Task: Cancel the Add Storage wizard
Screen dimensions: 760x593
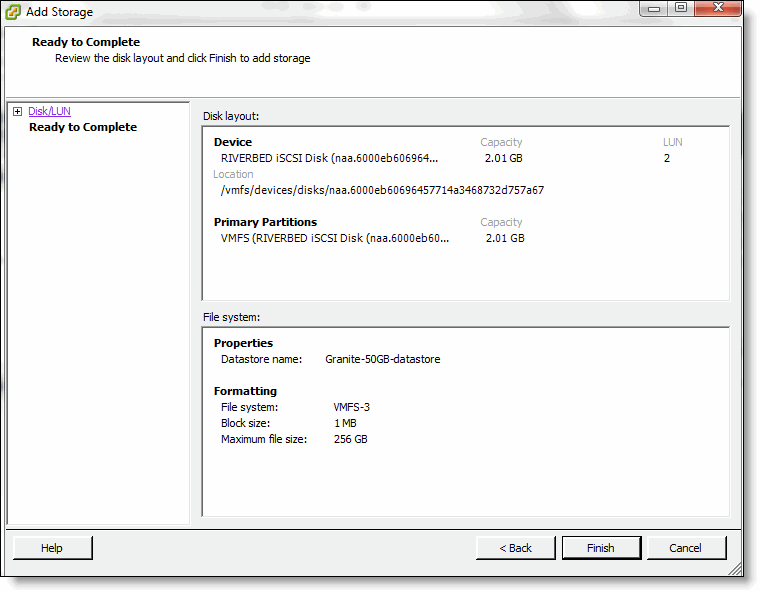Action: 686,548
